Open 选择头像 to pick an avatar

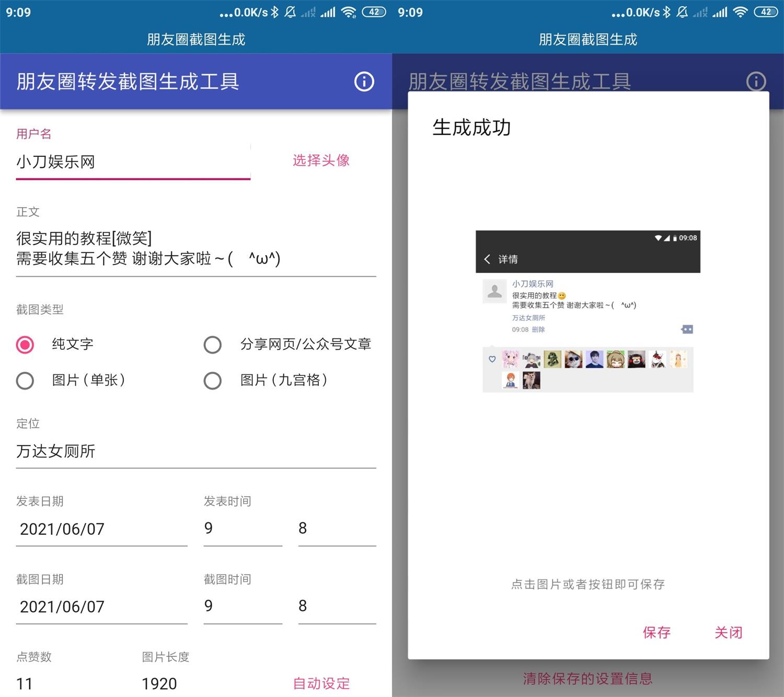321,161
